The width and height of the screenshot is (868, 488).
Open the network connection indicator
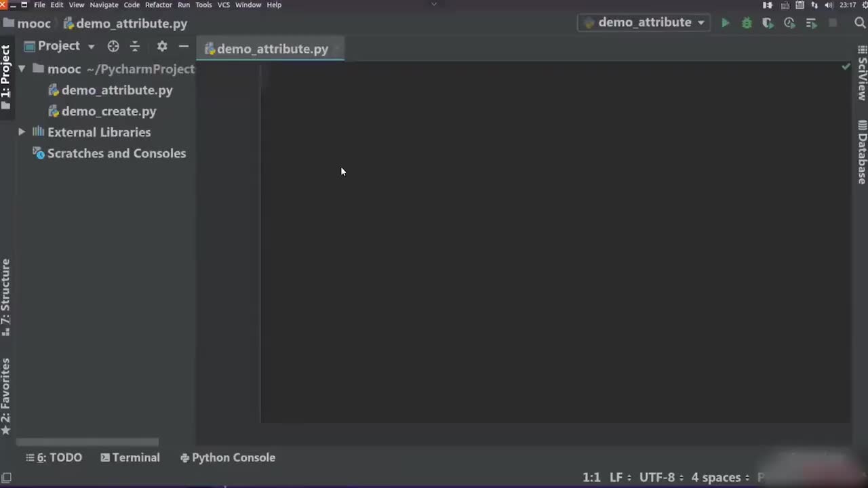tap(814, 5)
